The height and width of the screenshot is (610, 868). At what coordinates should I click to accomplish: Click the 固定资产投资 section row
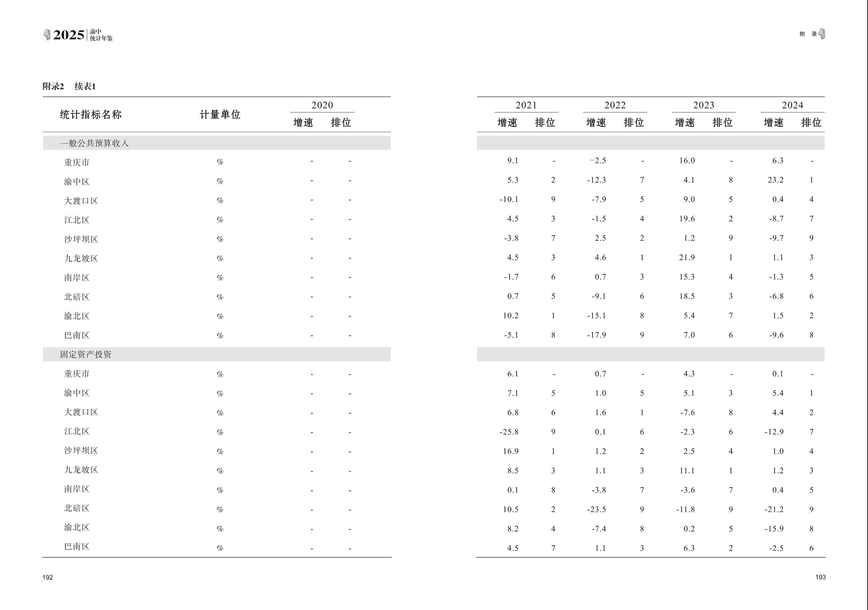(x=86, y=354)
